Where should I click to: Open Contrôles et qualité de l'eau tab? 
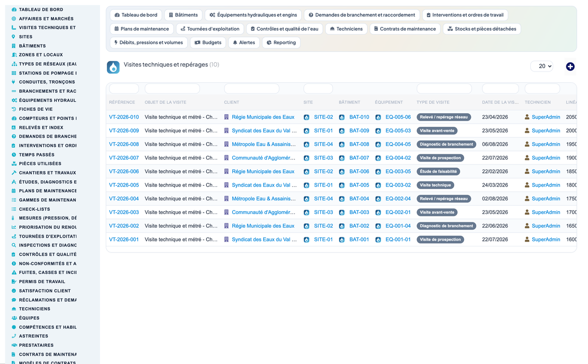click(x=284, y=29)
